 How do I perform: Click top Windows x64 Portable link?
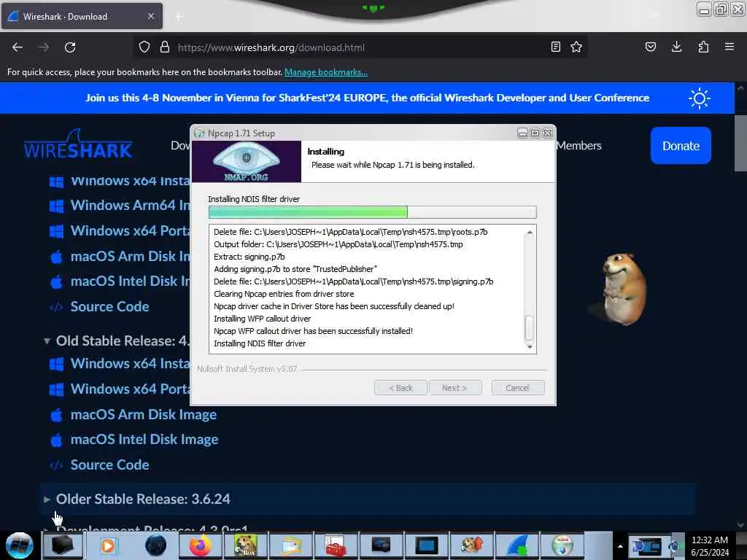click(130, 231)
